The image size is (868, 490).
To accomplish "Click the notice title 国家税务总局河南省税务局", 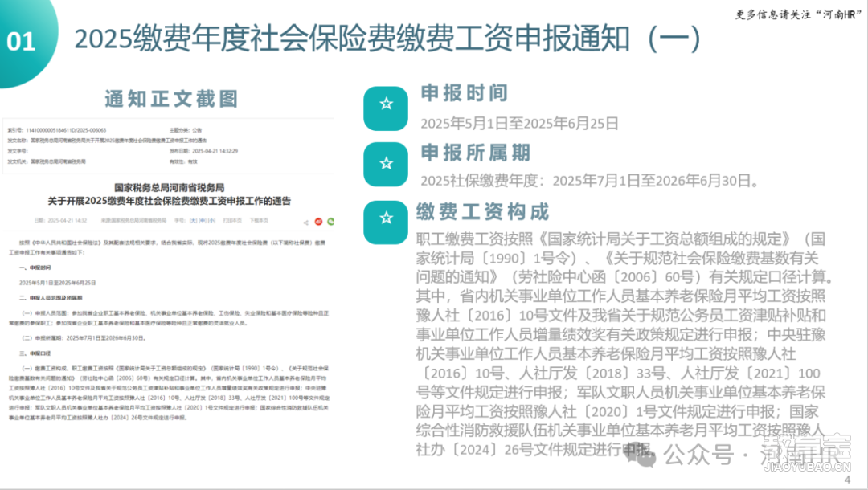I will tap(170, 188).
